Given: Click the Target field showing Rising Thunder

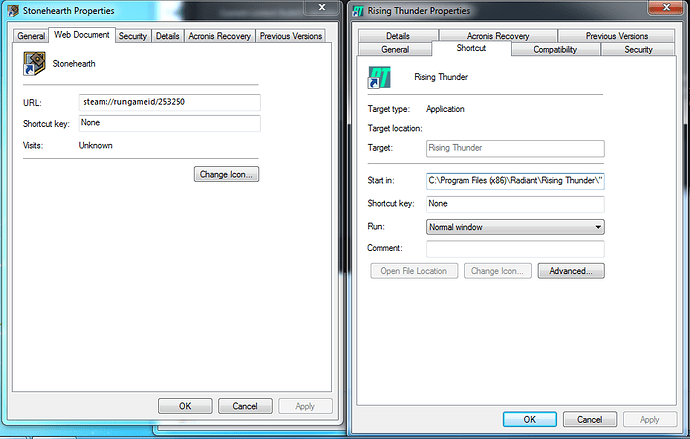Looking at the screenshot, I should [515, 148].
